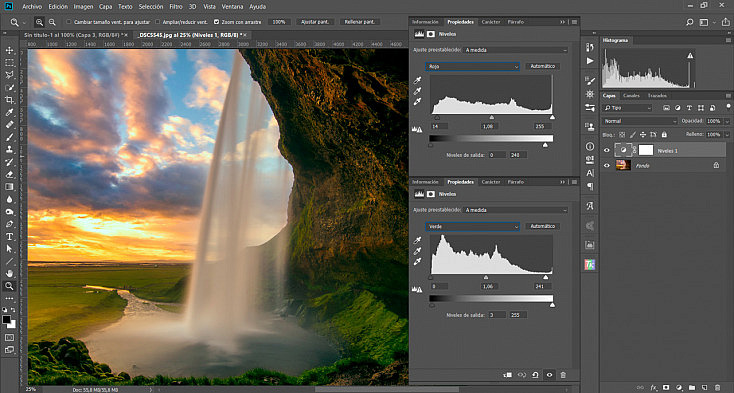
Task: Switch to the Canales tab
Action: tap(631, 95)
